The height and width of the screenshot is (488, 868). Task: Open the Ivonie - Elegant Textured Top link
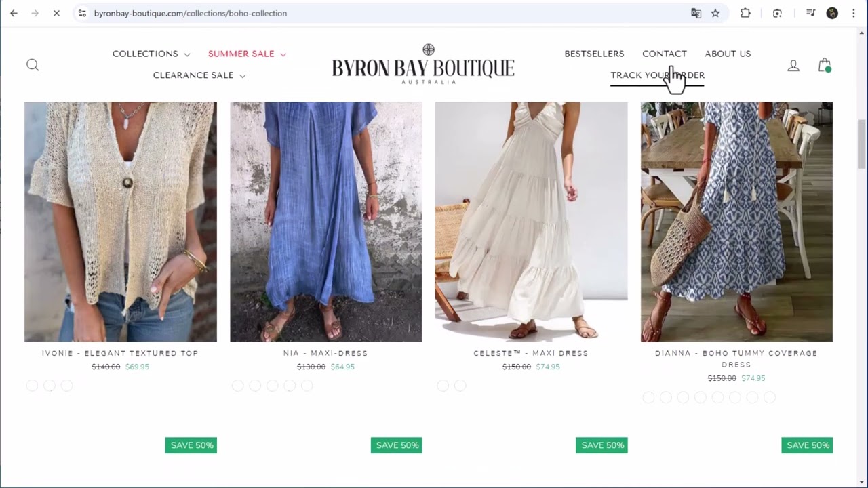tap(120, 353)
